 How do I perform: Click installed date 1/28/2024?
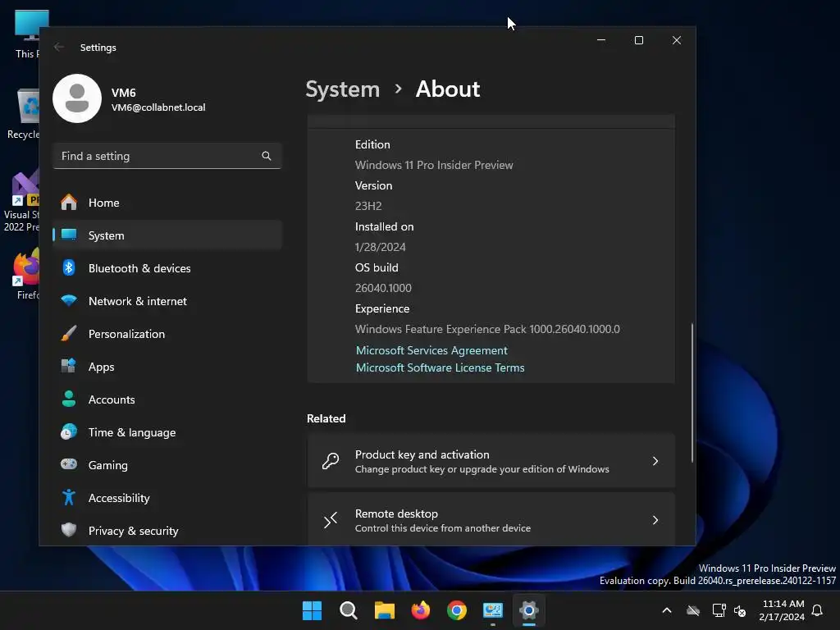click(380, 247)
